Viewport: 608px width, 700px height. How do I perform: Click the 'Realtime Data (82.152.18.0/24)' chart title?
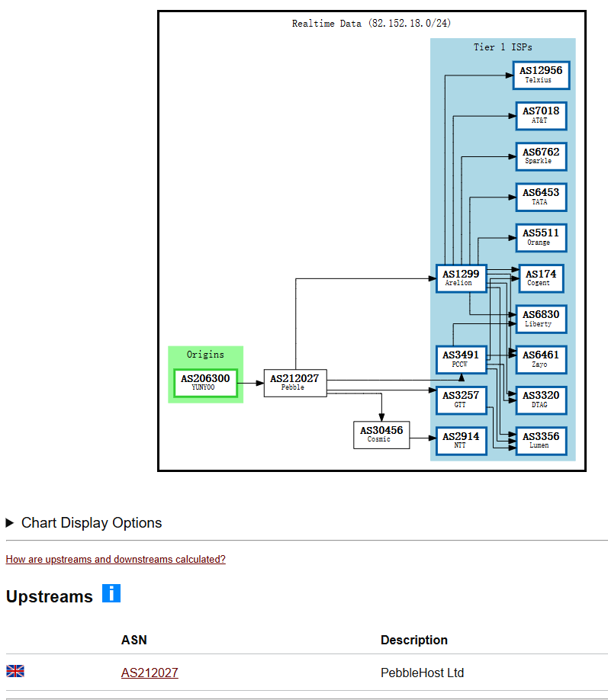pyautogui.click(x=372, y=23)
